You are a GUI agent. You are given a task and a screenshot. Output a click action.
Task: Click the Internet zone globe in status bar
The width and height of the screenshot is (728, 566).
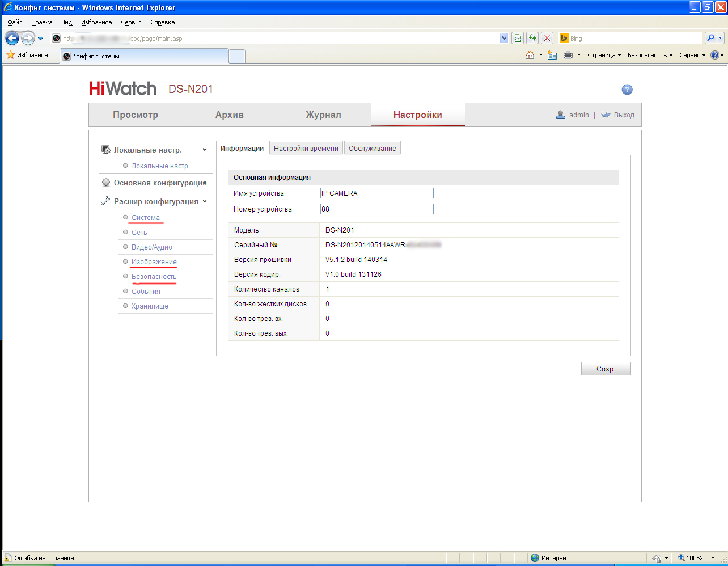[x=535, y=558]
